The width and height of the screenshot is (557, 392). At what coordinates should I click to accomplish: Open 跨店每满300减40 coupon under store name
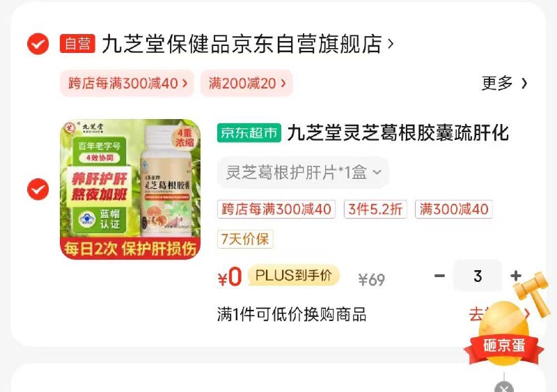[127, 84]
